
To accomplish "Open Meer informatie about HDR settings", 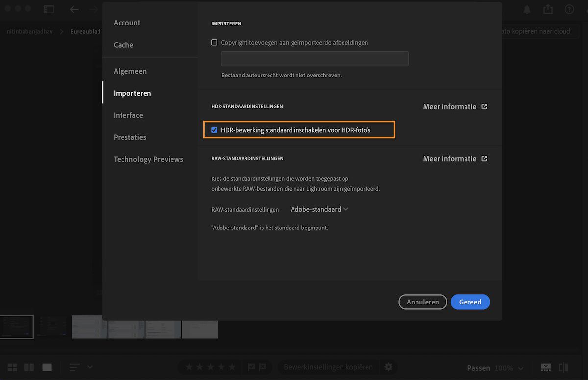I will tap(454, 106).
